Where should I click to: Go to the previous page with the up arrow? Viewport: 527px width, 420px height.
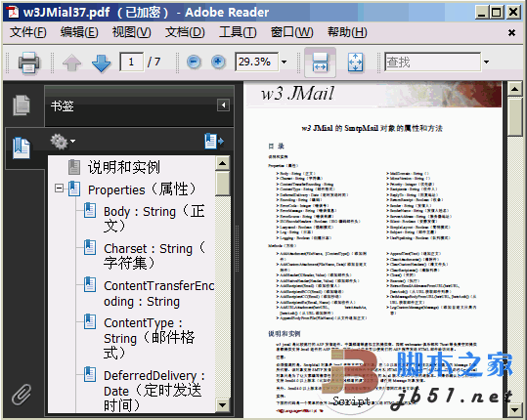pos(72,63)
